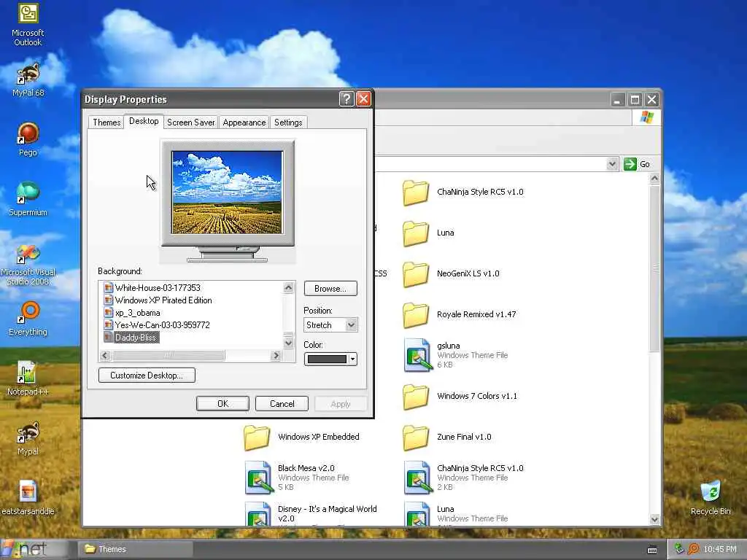Switch to the Desktop tab
This screenshot has width=747, height=560.
144,121
